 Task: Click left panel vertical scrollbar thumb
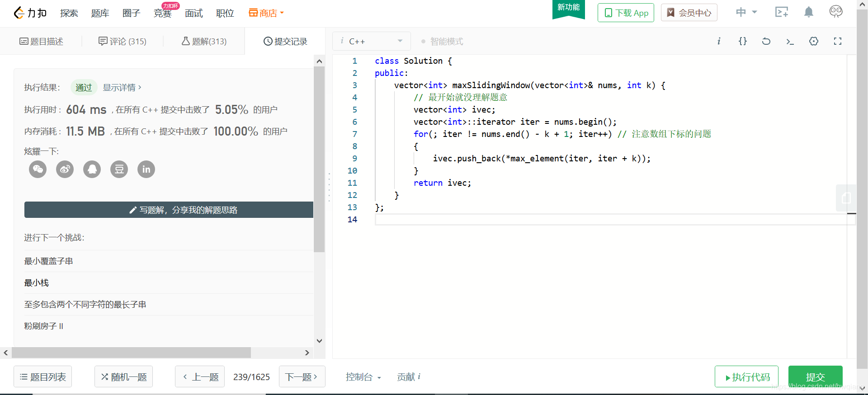click(x=319, y=159)
